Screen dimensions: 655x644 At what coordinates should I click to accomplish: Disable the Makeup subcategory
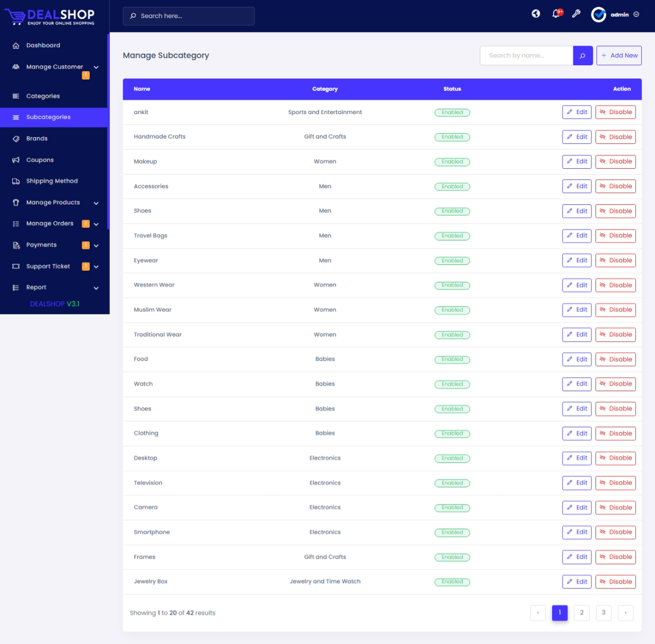[615, 162]
